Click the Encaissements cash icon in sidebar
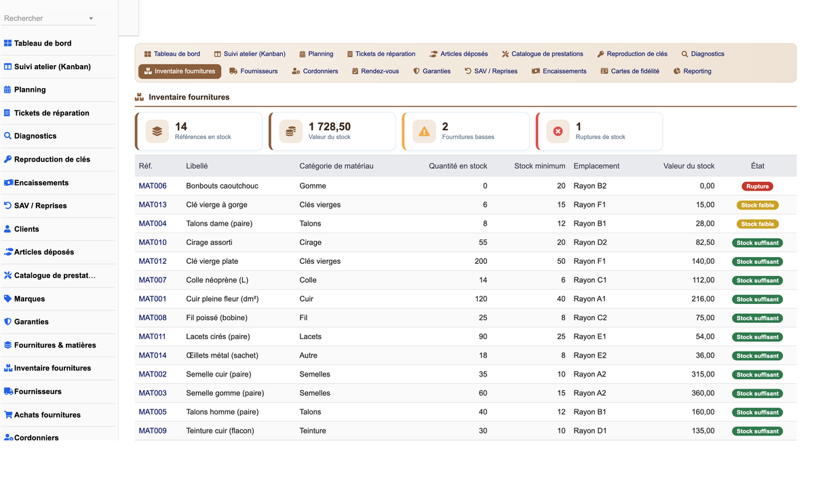 point(9,182)
